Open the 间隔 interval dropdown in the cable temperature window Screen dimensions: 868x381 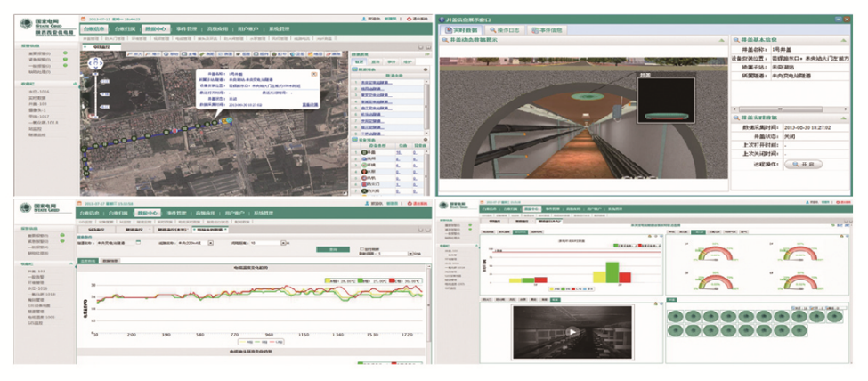(x=283, y=243)
